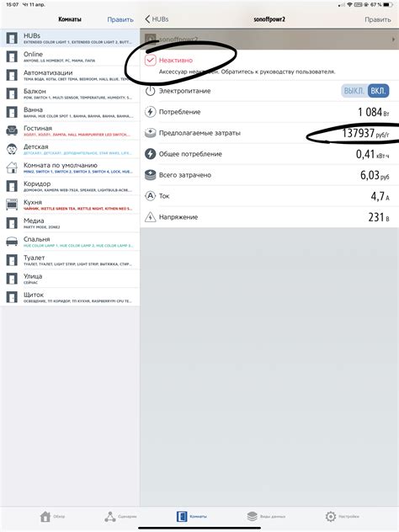Switch power to ВЫКЛ.
The height and width of the screenshot is (532, 399).
tap(354, 91)
